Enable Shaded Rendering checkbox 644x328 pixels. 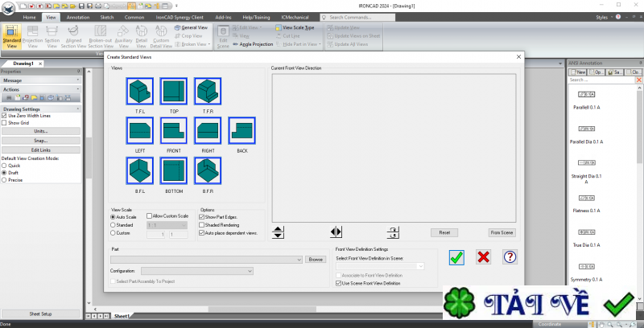point(202,225)
